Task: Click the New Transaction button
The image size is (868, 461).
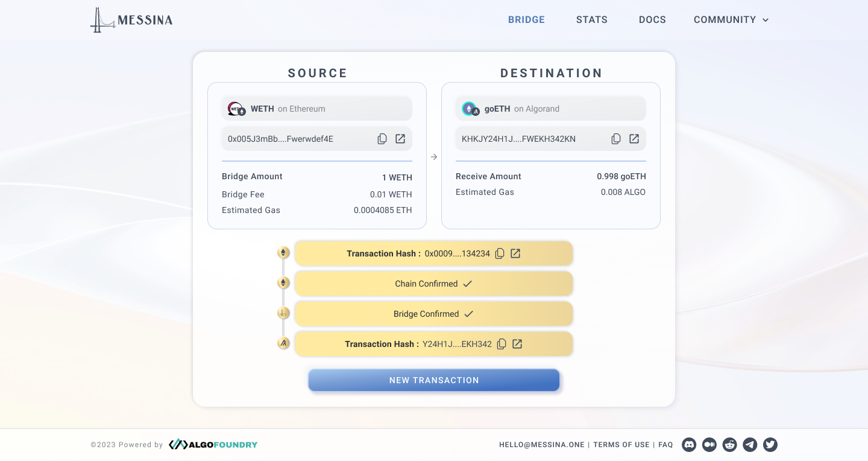Action: [434, 380]
